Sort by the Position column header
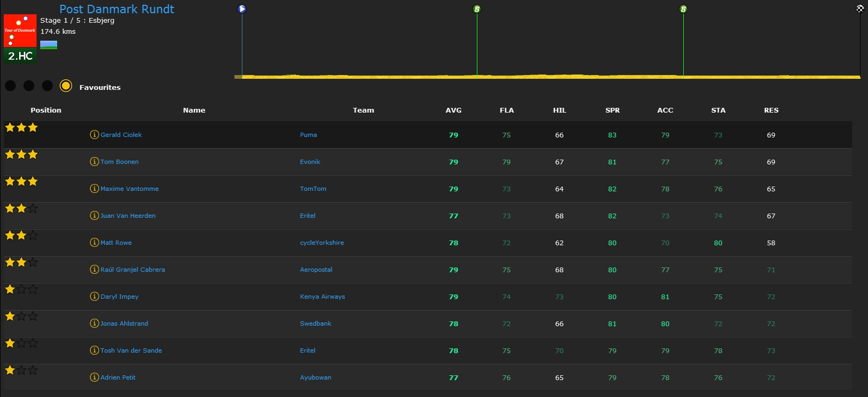This screenshot has width=868, height=397. pyautogui.click(x=46, y=110)
